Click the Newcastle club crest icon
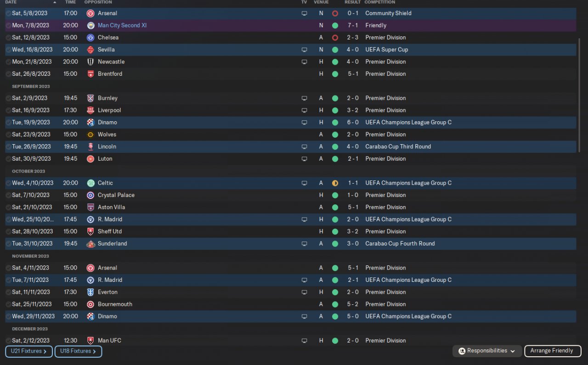 coord(90,62)
